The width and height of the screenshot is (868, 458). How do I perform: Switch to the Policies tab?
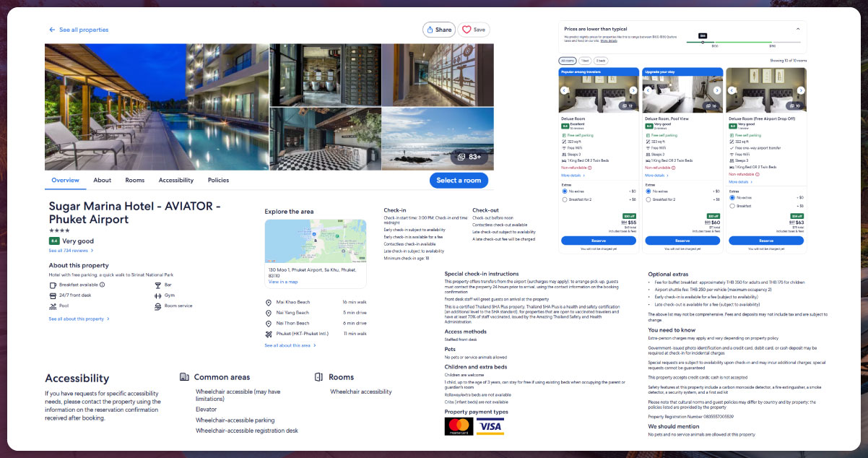click(x=218, y=180)
